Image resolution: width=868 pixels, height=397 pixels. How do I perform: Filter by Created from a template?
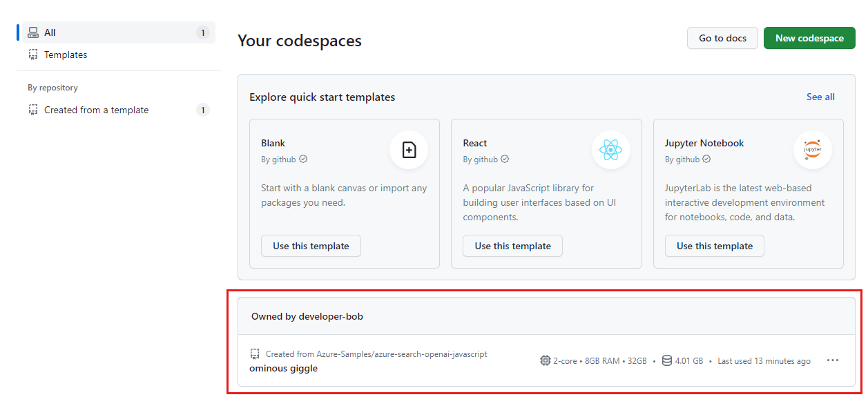[x=96, y=110]
